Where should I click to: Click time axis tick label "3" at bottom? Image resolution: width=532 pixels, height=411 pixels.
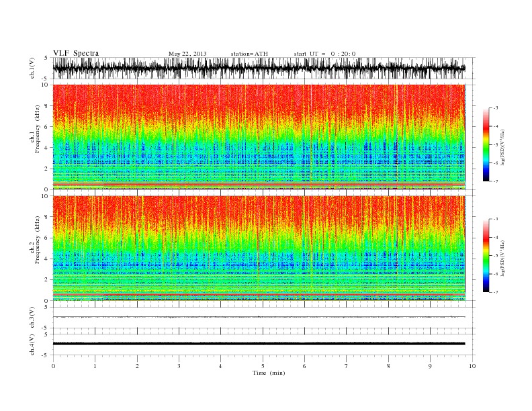[179, 366]
